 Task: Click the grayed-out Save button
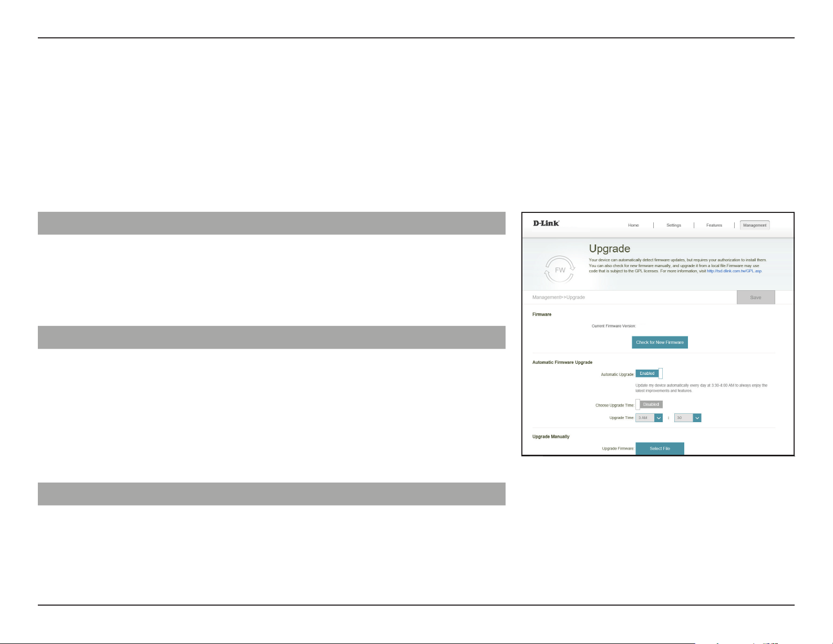point(756,297)
